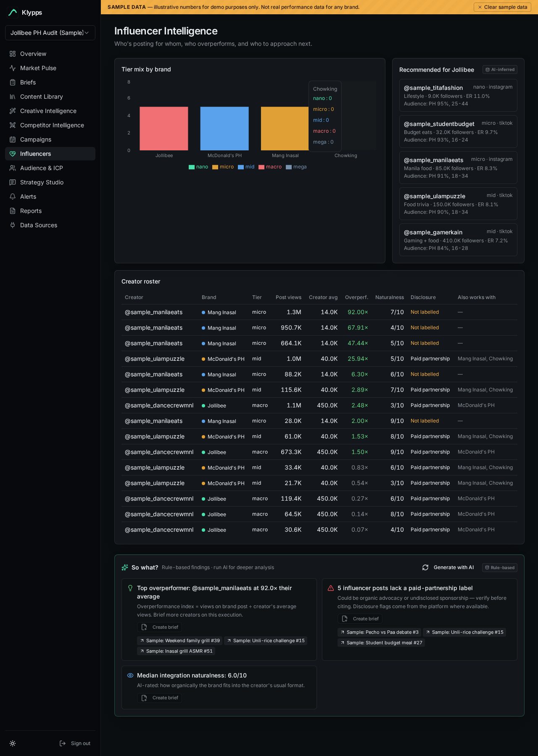Open Sample: Student budget meal #27 link
Image resolution: width=538 pixels, height=756 pixels.
pyautogui.click(x=381, y=643)
